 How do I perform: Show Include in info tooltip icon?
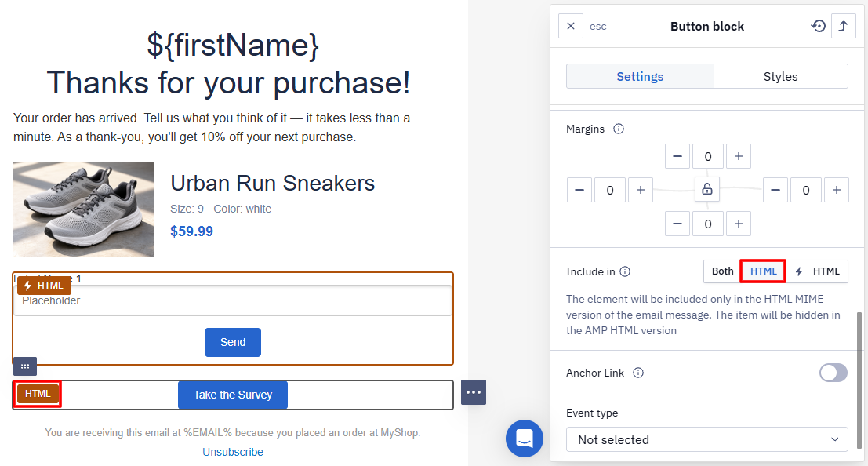[x=625, y=271]
